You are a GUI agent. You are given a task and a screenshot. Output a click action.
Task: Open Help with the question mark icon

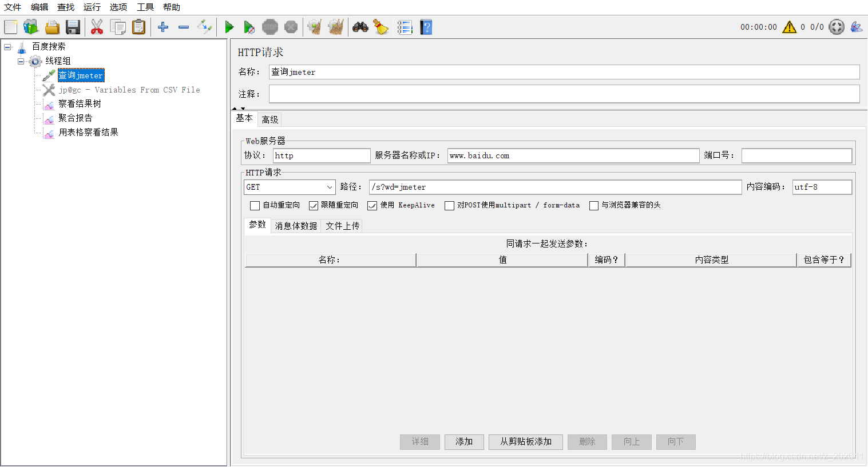pos(426,27)
